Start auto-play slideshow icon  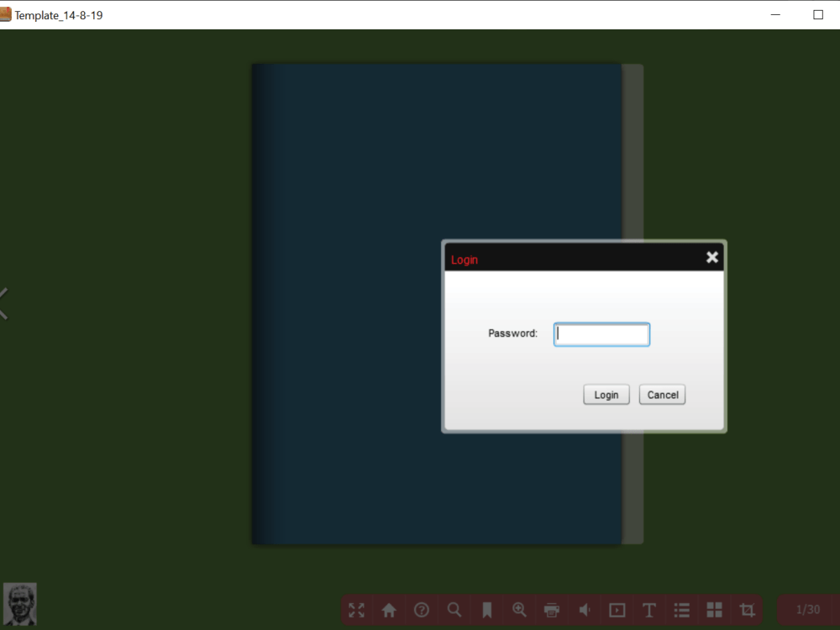pyautogui.click(x=617, y=610)
